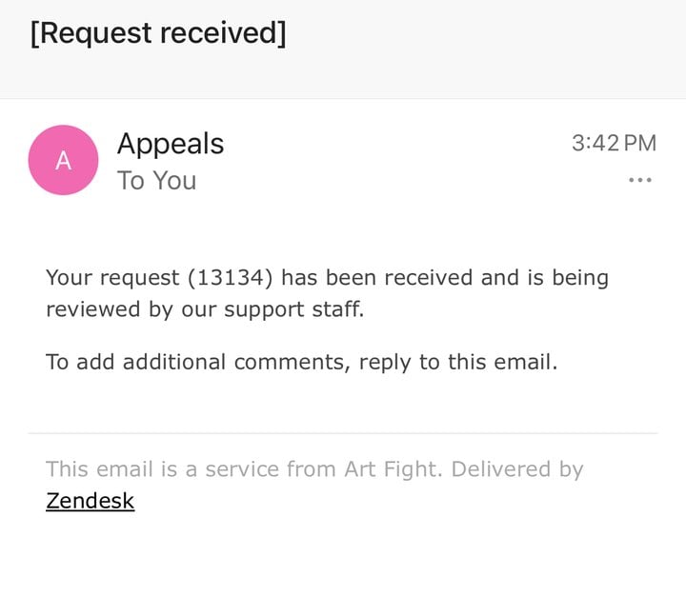Screen dimensions: 686x616
Task: Open the Zendesk link
Action: point(90,500)
